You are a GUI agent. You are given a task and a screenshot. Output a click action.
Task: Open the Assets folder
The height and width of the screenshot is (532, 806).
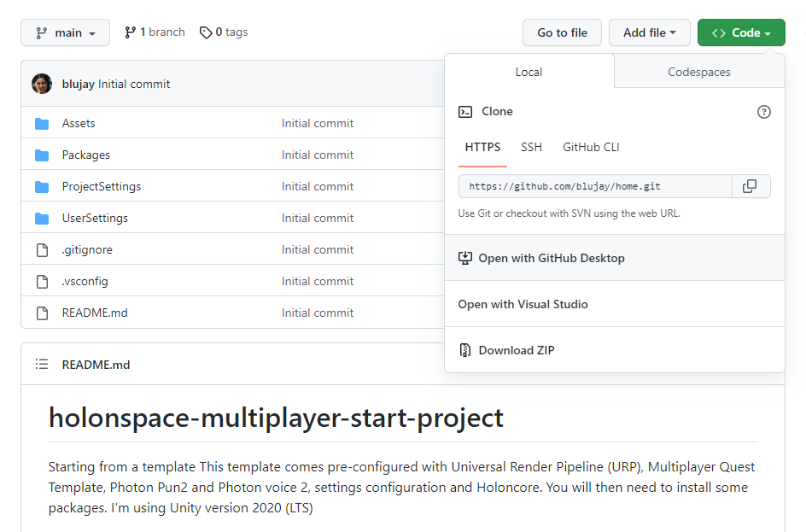[x=79, y=123]
